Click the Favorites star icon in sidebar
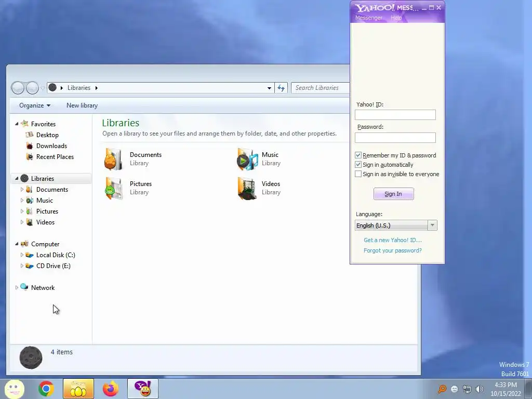The image size is (532, 399). coord(24,124)
